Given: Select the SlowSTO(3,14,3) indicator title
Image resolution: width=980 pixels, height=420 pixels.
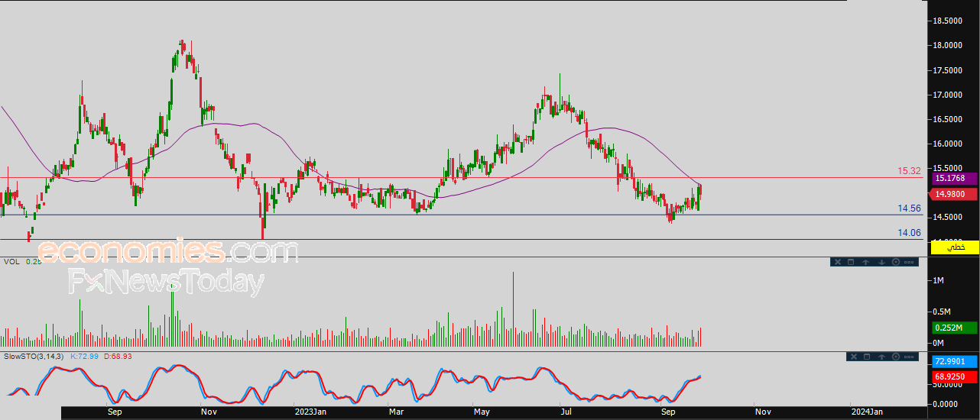Looking at the screenshot, I should (34, 357).
